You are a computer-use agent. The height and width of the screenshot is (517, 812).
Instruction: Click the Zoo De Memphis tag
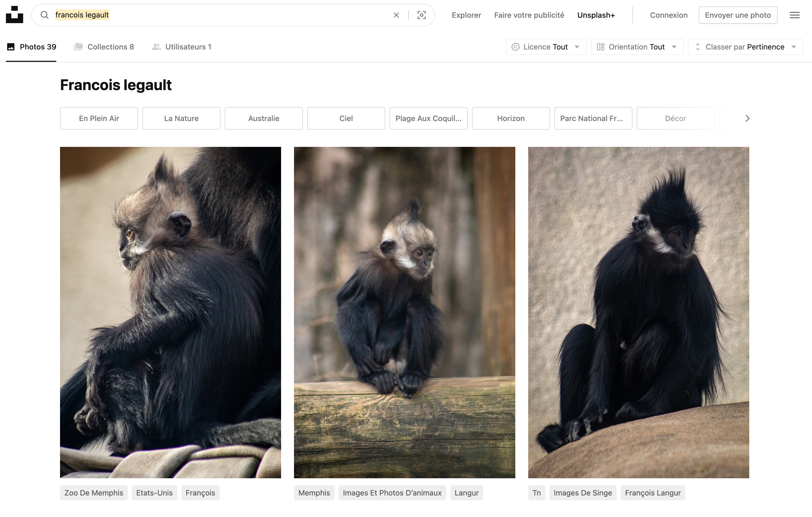(94, 493)
